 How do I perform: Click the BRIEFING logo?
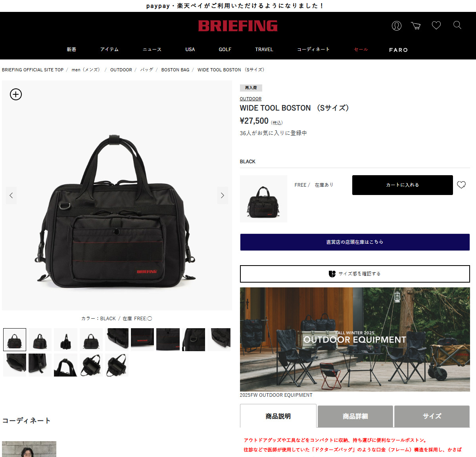pyautogui.click(x=238, y=26)
